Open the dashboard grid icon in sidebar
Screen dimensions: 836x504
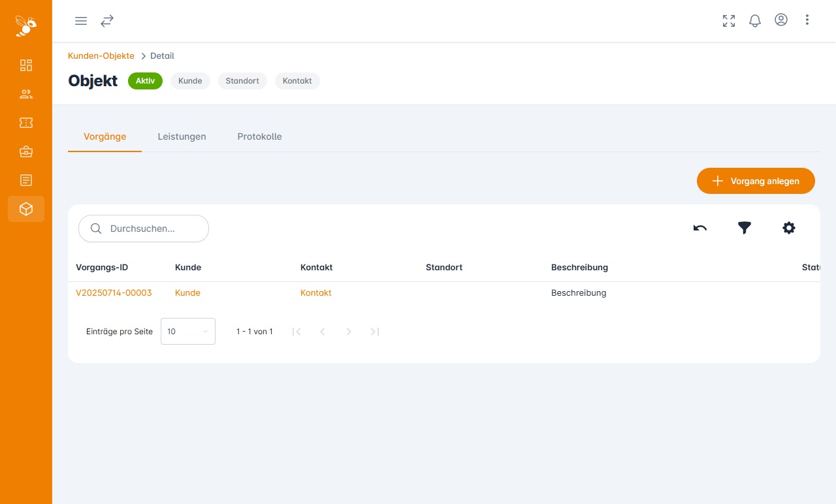pyautogui.click(x=26, y=65)
